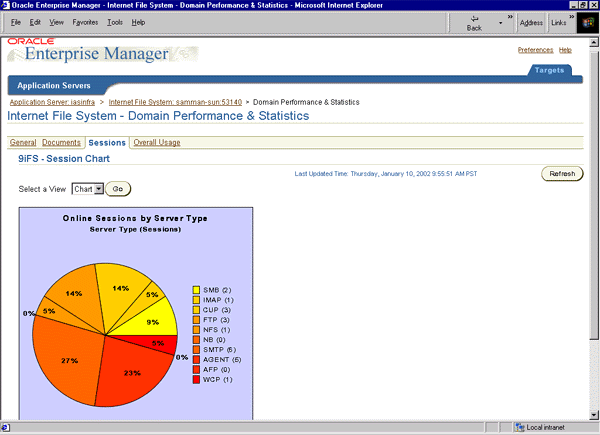Open the browser Help menu
This screenshot has width=600, height=435.
[138, 23]
